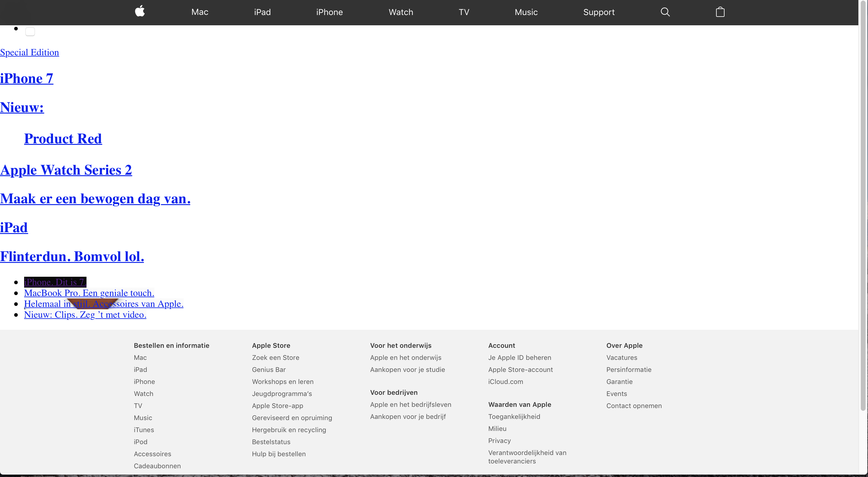This screenshot has width=868, height=477.
Task: Open Accessoires footer link
Action: click(x=152, y=454)
